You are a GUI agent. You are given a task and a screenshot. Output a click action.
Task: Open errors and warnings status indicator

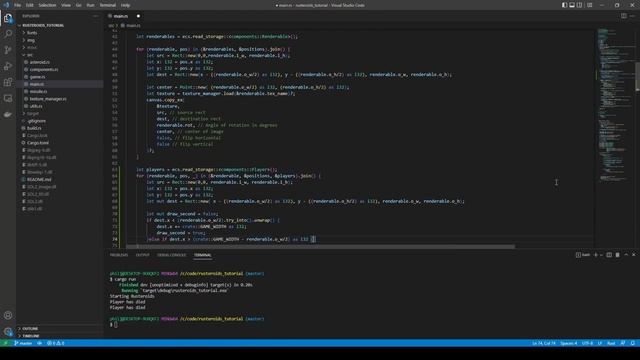pos(56,343)
